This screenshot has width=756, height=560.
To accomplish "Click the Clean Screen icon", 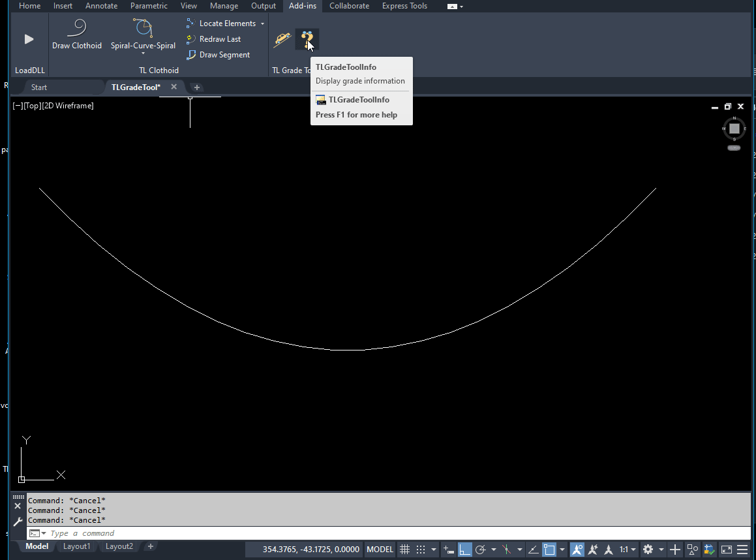I will 726,550.
